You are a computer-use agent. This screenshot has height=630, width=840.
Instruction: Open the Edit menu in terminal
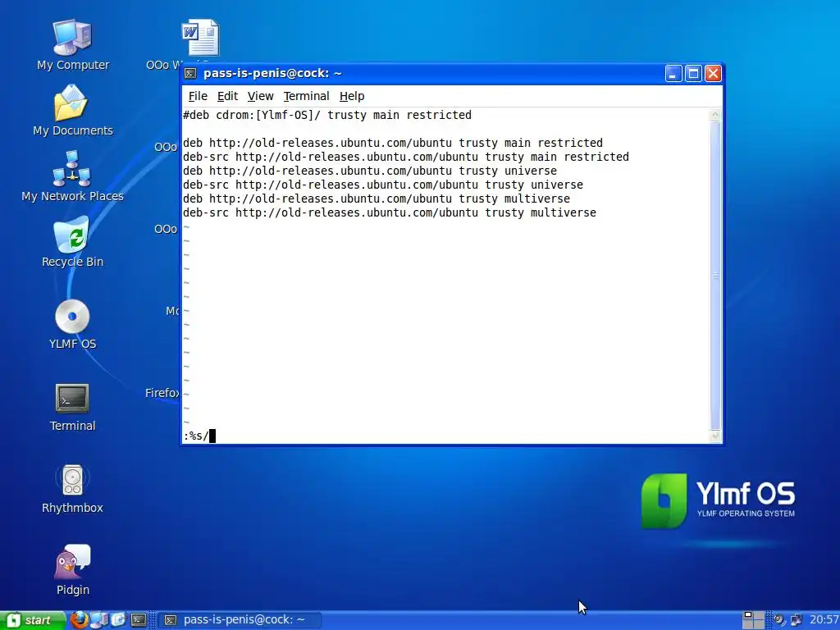227,97
